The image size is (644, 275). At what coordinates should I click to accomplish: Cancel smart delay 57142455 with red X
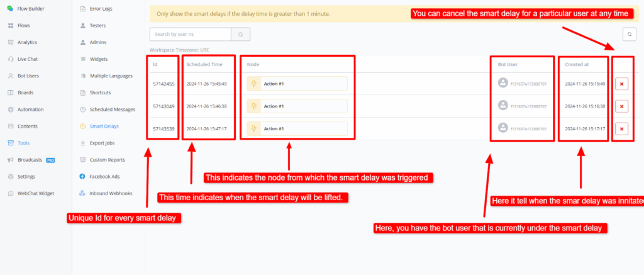(621, 84)
